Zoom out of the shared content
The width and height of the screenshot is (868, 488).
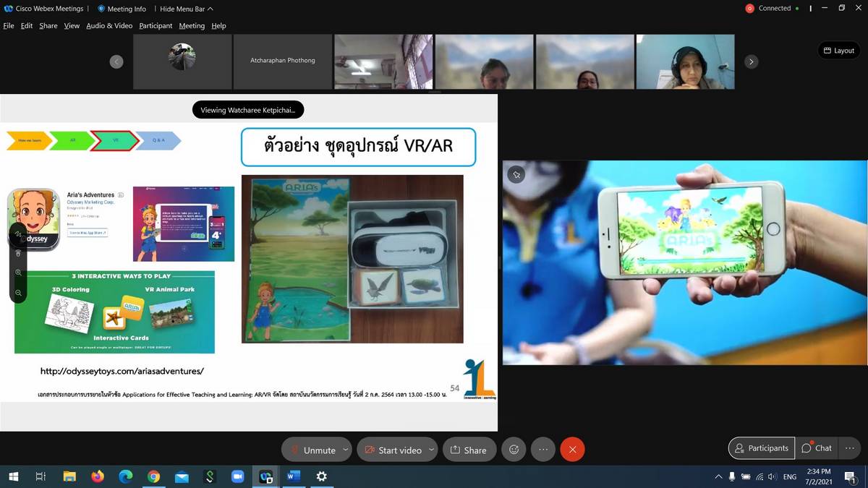[x=18, y=292]
